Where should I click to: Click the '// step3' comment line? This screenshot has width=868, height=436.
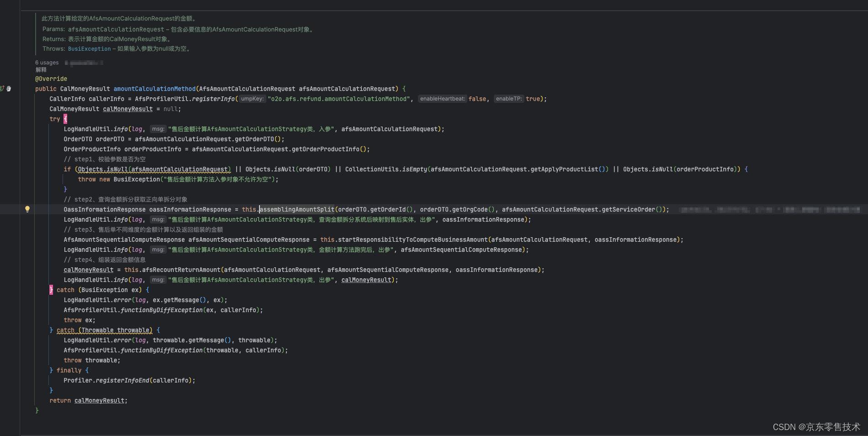pyautogui.click(x=143, y=229)
